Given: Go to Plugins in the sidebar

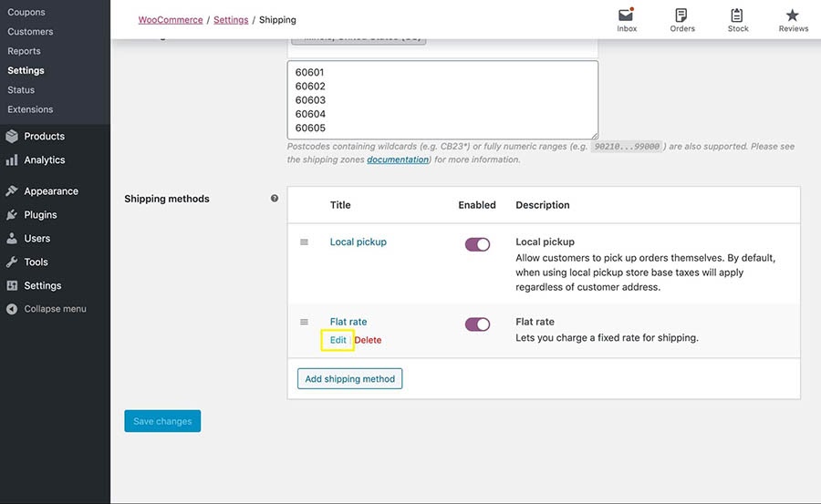Looking at the screenshot, I should click(40, 215).
